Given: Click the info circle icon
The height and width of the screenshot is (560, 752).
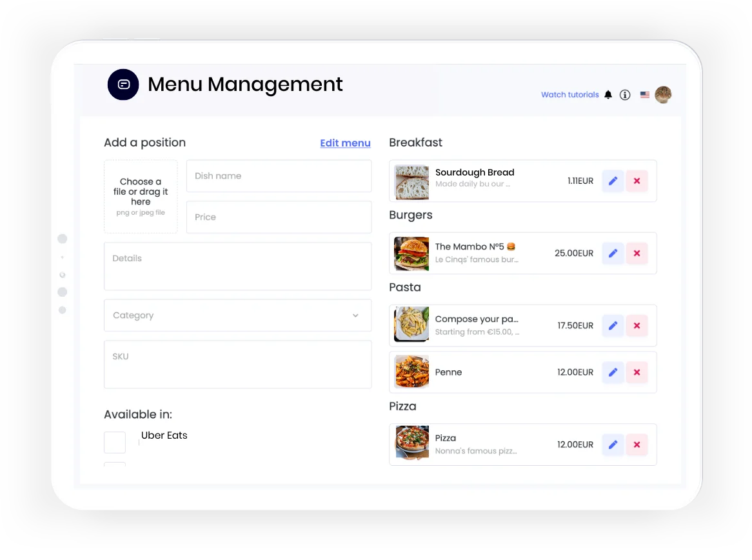Looking at the screenshot, I should point(625,95).
